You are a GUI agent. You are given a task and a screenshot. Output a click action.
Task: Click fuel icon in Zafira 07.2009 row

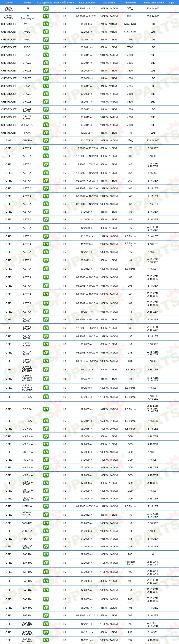(46, 554)
